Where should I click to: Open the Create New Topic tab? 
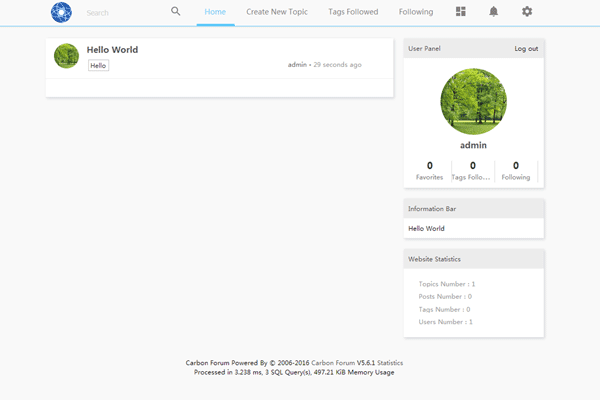click(x=277, y=12)
